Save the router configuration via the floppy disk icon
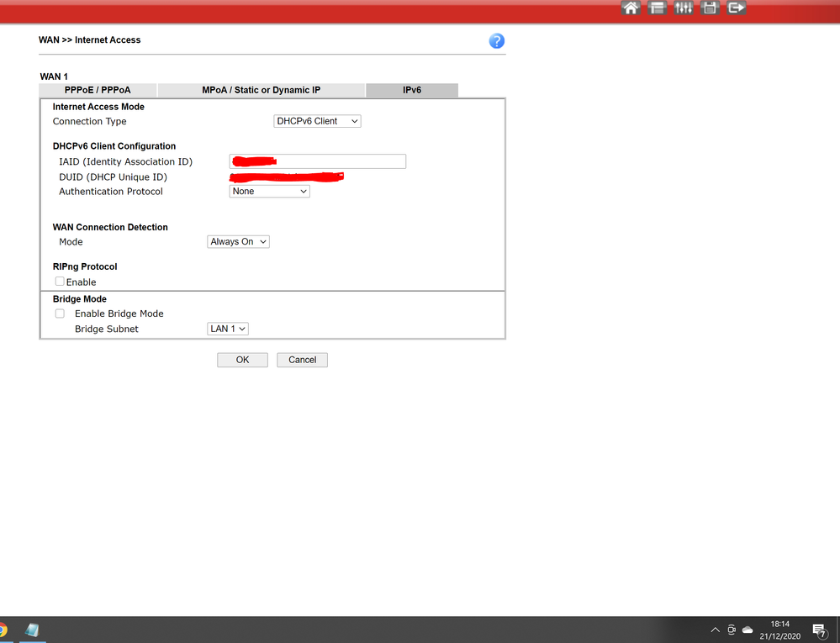 711,8
